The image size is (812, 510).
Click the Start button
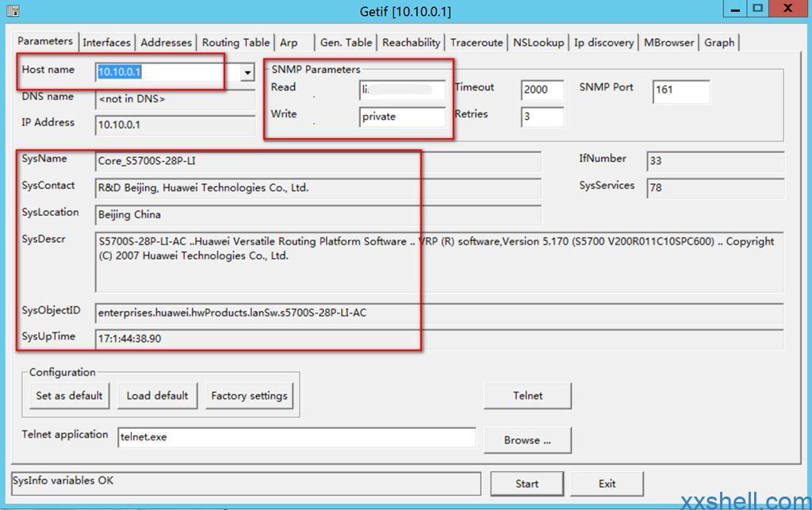[x=527, y=484]
